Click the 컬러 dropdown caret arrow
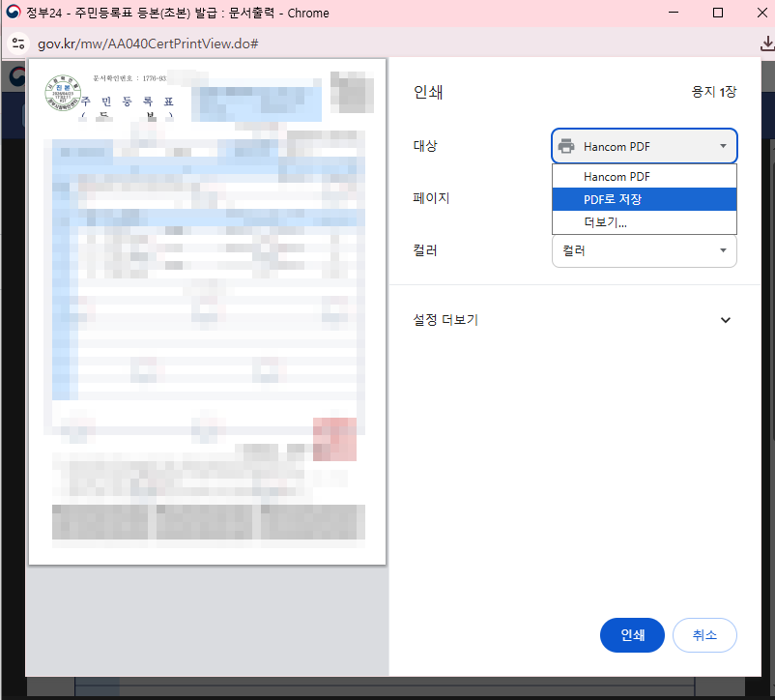775x700 pixels. 721,250
